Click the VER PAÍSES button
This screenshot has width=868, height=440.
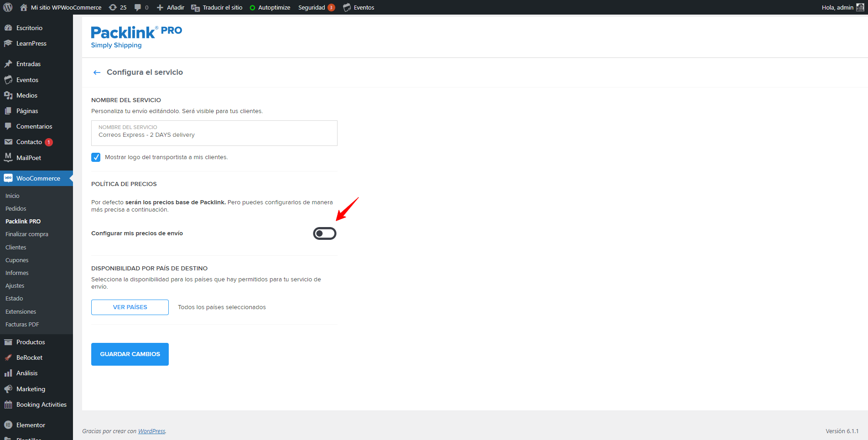coord(130,307)
